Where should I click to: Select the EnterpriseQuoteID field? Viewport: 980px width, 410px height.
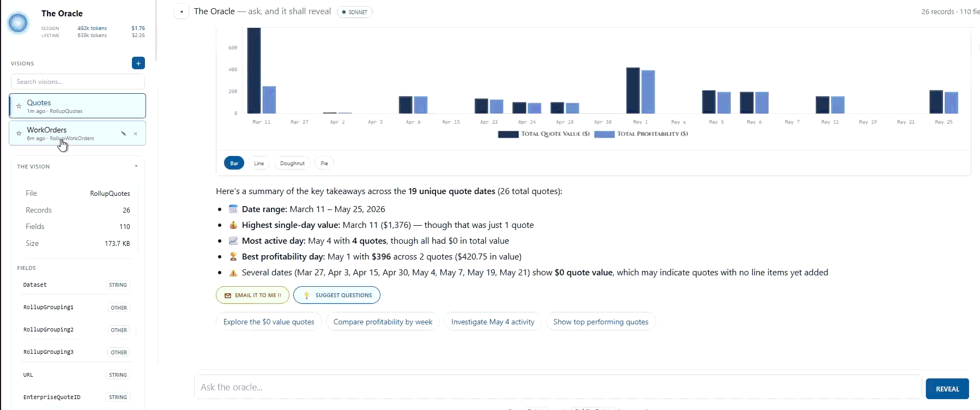[76, 397]
